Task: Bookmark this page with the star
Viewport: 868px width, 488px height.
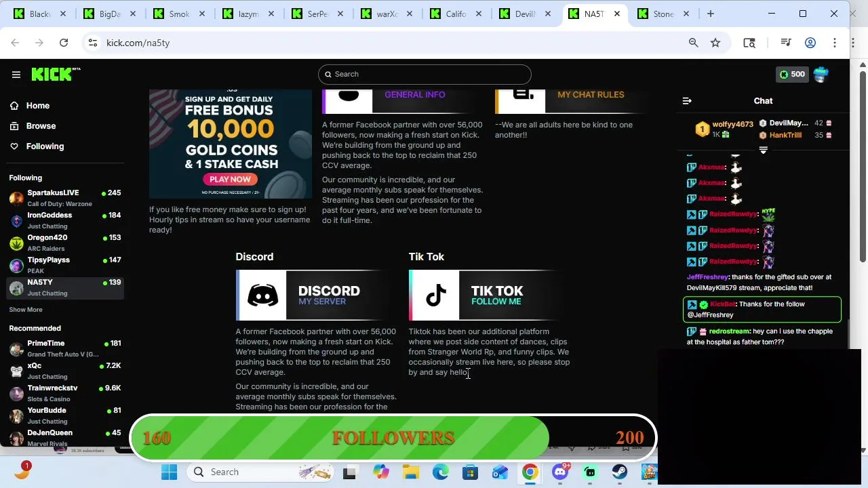Action: (x=715, y=43)
